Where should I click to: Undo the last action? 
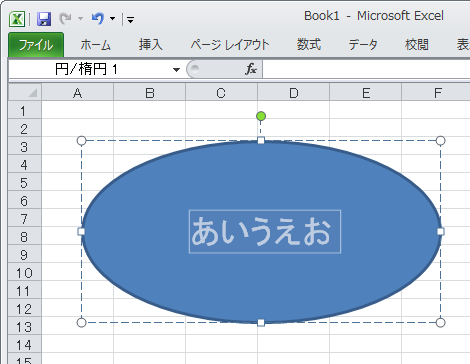98,19
